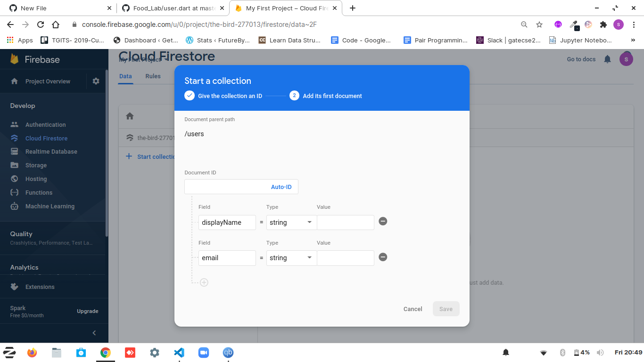Open Zoom app from taskbar
The width and height of the screenshot is (644, 362).
click(203, 353)
